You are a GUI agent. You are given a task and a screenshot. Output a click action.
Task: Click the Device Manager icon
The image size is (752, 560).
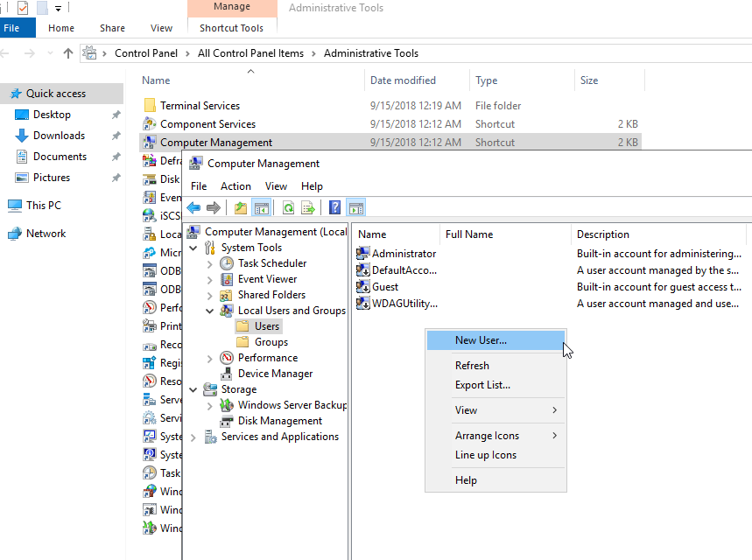227,374
